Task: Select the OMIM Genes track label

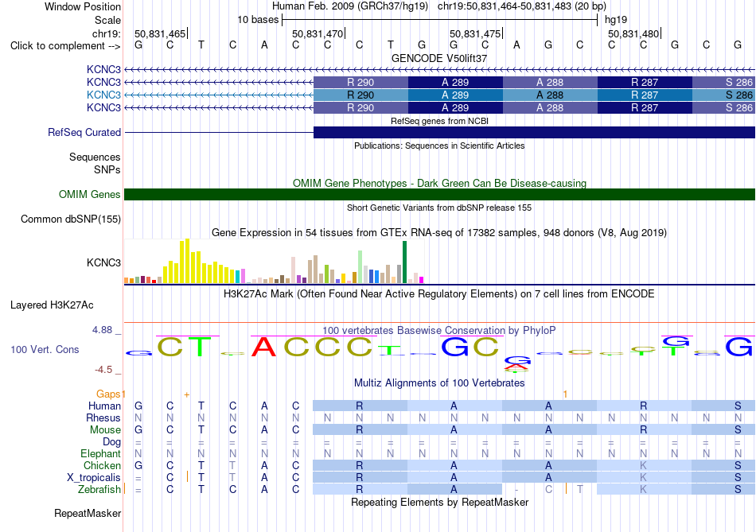Action: click(x=90, y=194)
